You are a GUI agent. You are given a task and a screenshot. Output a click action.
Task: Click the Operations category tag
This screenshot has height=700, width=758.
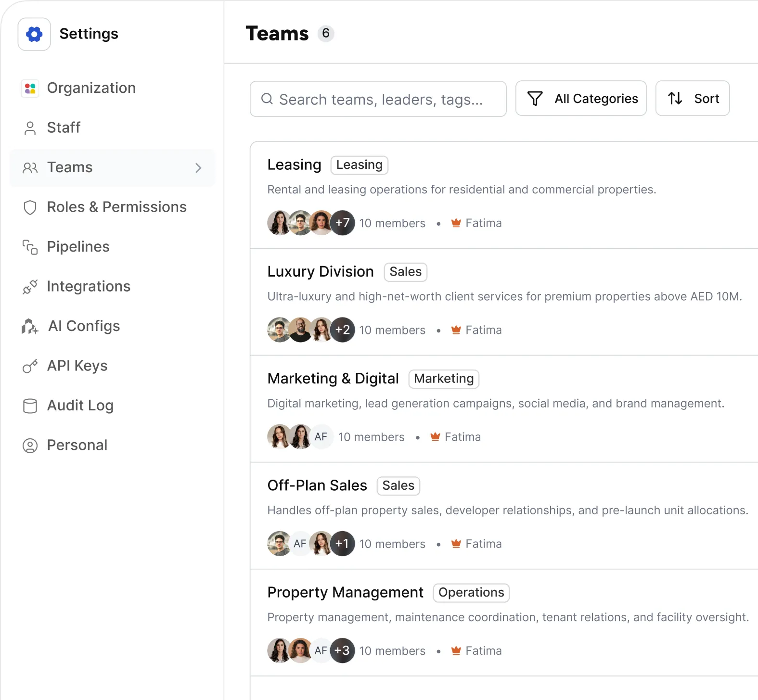[x=471, y=592]
